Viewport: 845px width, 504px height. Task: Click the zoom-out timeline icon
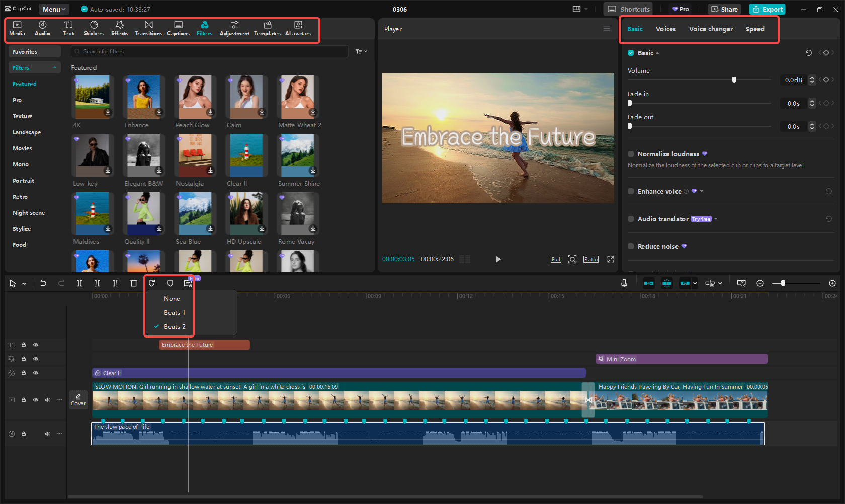(760, 283)
